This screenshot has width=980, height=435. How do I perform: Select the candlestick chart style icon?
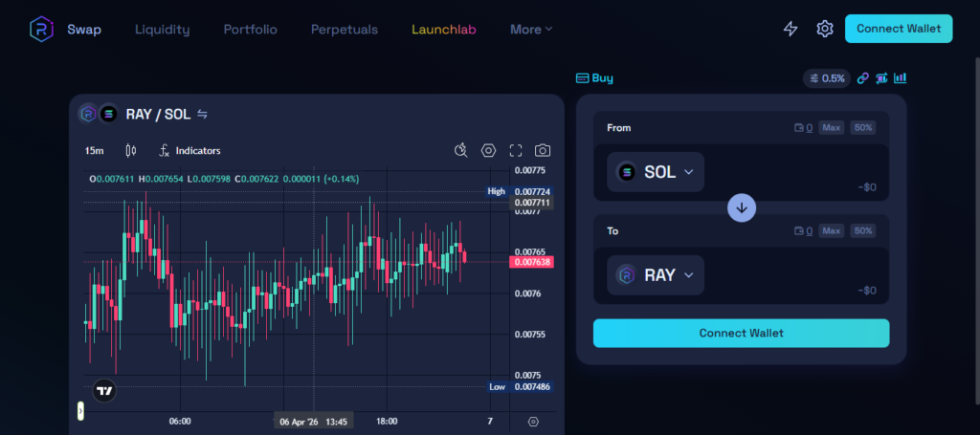131,150
